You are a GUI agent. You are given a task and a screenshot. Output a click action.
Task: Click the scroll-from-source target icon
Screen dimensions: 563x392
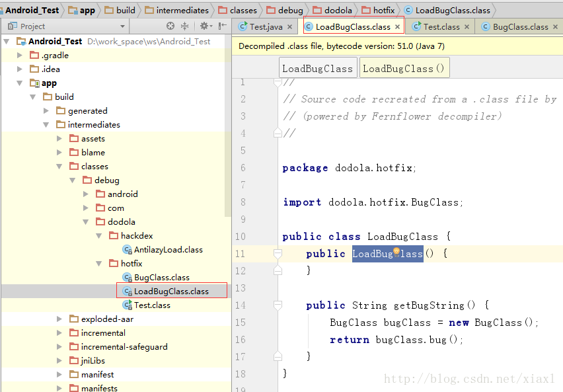[x=170, y=26]
